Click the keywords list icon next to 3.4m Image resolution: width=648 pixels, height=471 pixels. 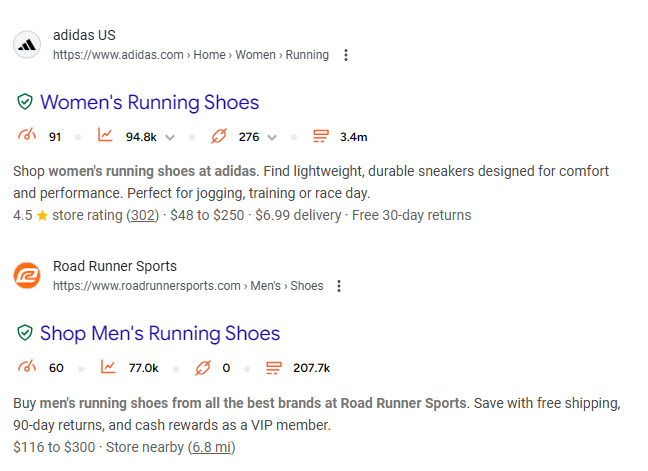point(321,136)
